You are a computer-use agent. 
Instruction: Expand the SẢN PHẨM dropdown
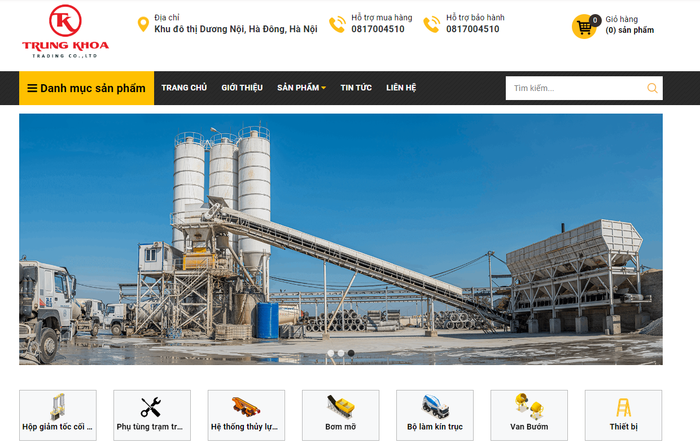click(301, 88)
